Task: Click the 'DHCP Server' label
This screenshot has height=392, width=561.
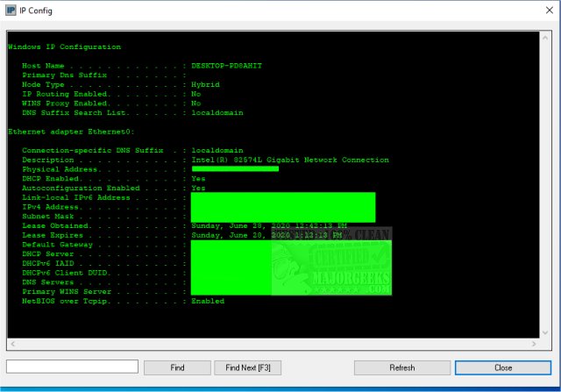Action: click(x=48, y=254)
